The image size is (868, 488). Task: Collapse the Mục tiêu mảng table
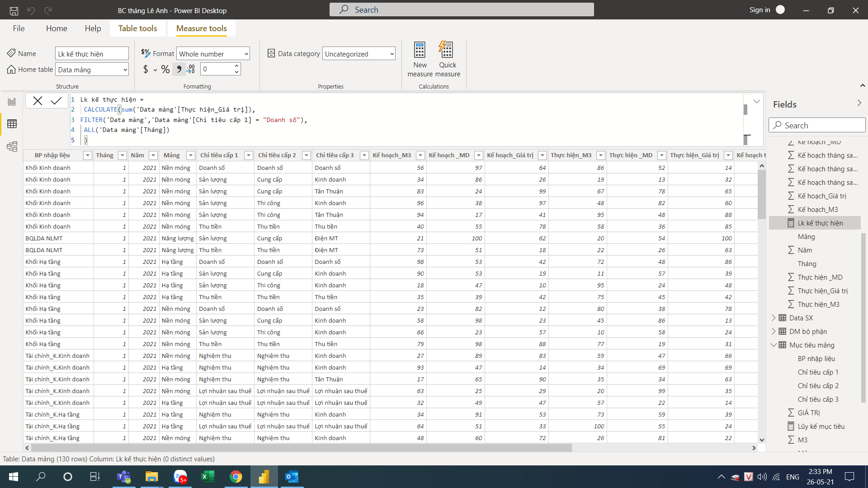tap(774, 345)
